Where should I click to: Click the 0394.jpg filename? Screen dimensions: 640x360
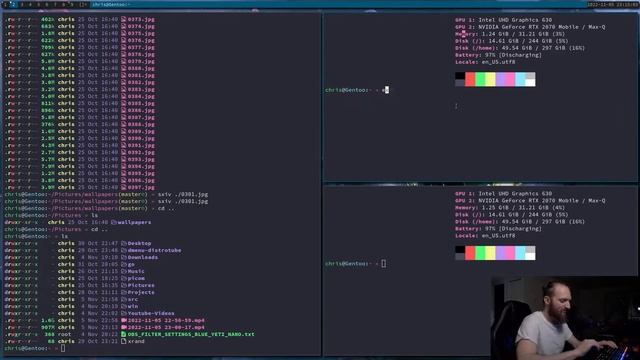(141, 166)
